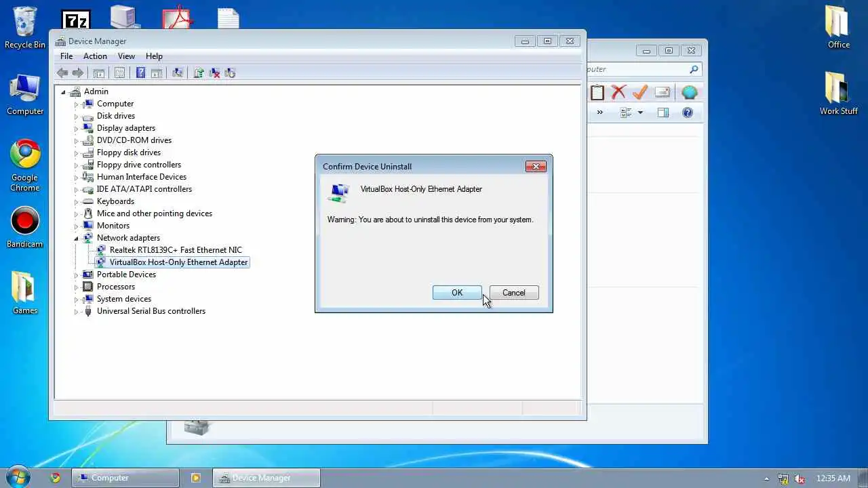Viewport: 868px width, 488px height.
Task: Select the Google Chrome desktop icon
Action: click(25, 166)
